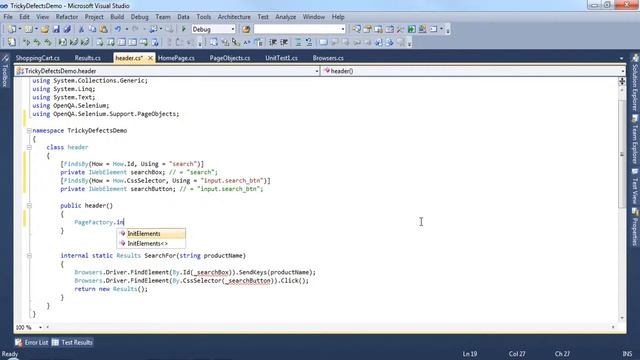Undo the last edit with the Undo icon

click(118, 29)
